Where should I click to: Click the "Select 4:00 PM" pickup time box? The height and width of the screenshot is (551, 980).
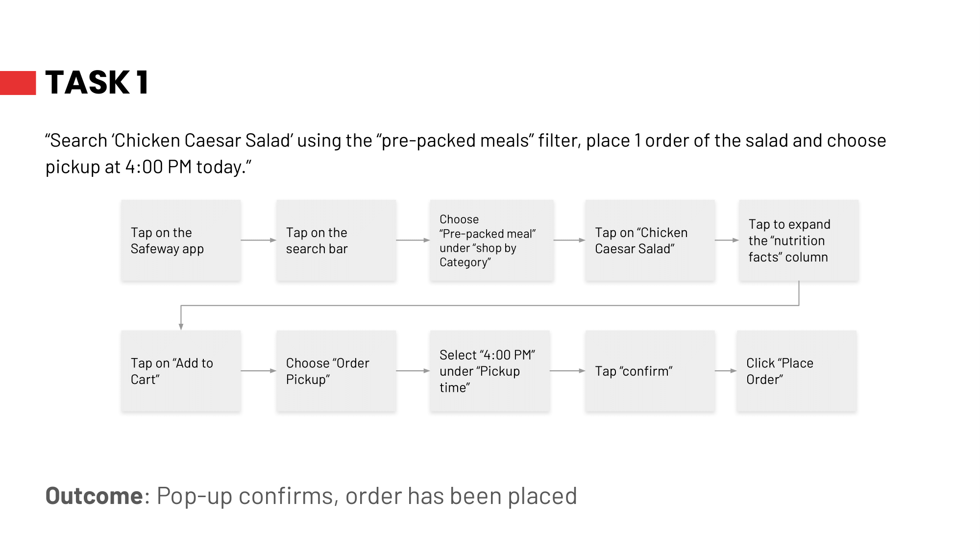(x=490, y=371)
